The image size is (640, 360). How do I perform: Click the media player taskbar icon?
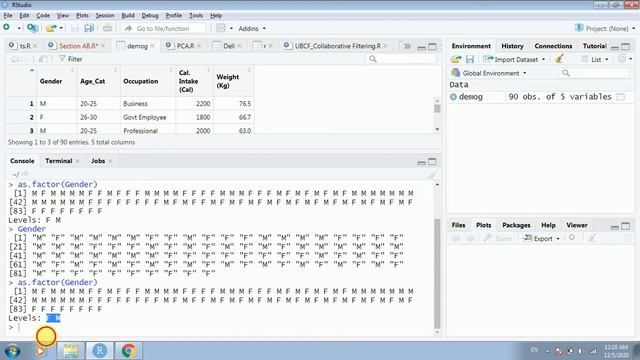coord(40,351)
